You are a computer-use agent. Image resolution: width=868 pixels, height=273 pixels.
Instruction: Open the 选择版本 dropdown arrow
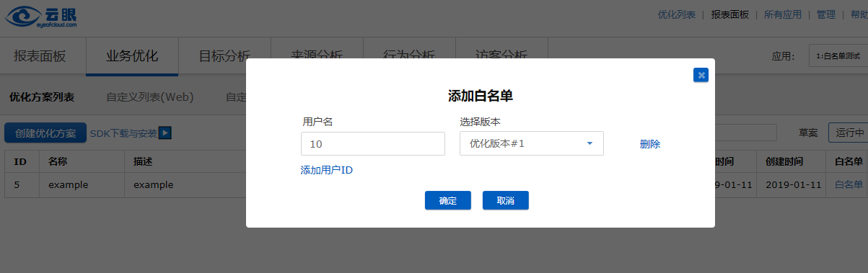pos(589,144)
